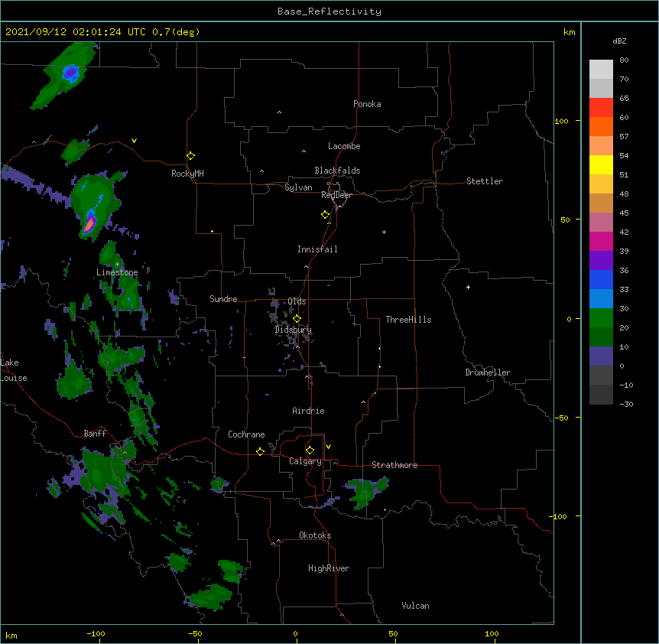Screen dimensions: 659x644
Task: Click the yellow V marker northeast of Calgary
Action: click(328, 447)
